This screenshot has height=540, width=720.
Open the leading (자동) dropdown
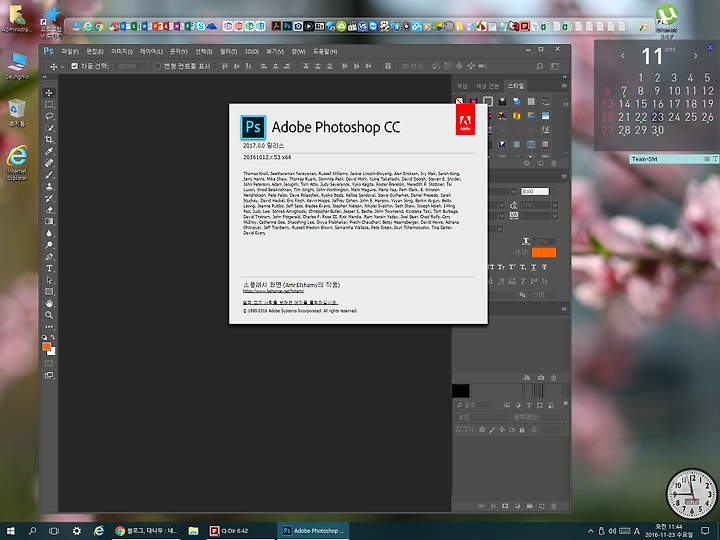[x=555, y=205]
